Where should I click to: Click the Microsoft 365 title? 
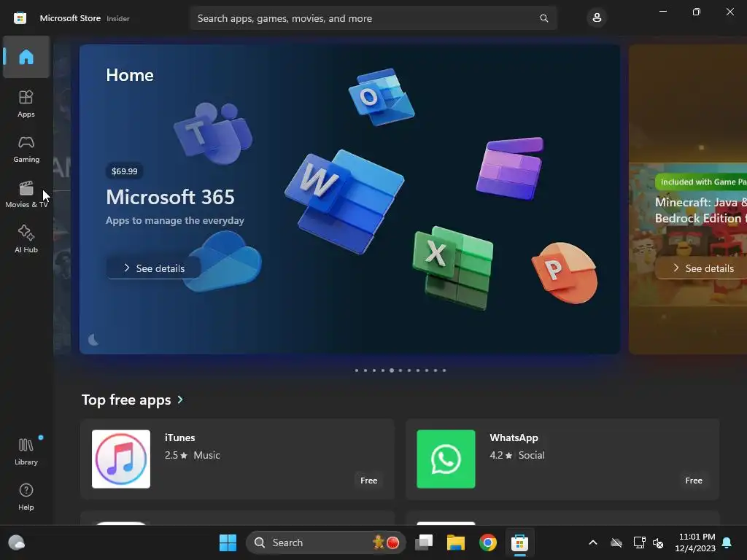pos(170,197)
